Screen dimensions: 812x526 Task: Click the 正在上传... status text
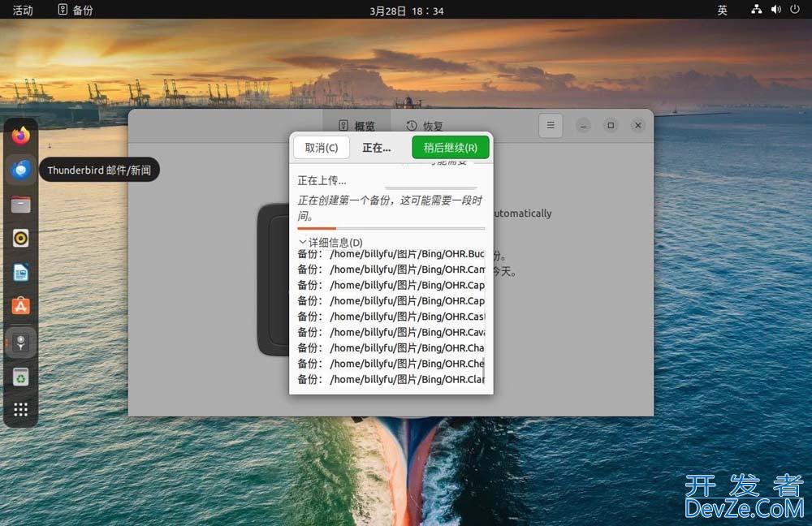click(322, 180)
